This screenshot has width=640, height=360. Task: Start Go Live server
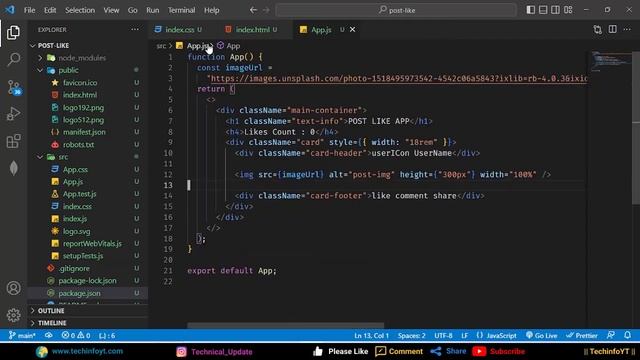541,336
